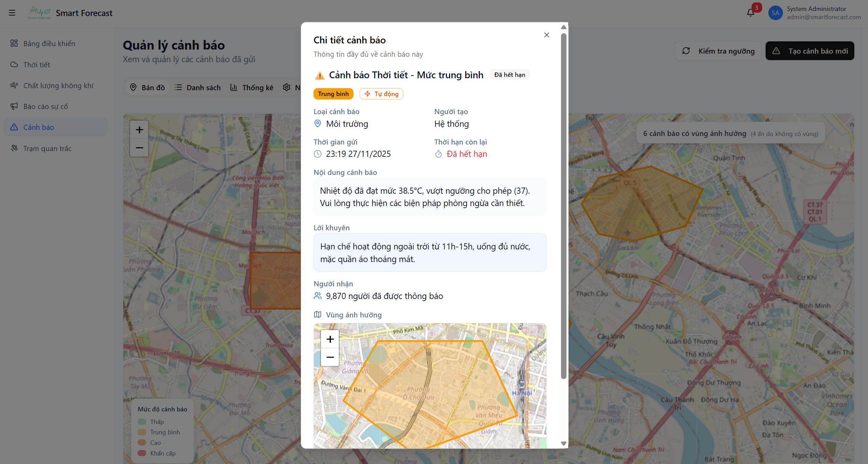Image resolution: width=868 pixels, height=464 pixels.
Task: Click the notification bell icon
Action: point(750,13)
